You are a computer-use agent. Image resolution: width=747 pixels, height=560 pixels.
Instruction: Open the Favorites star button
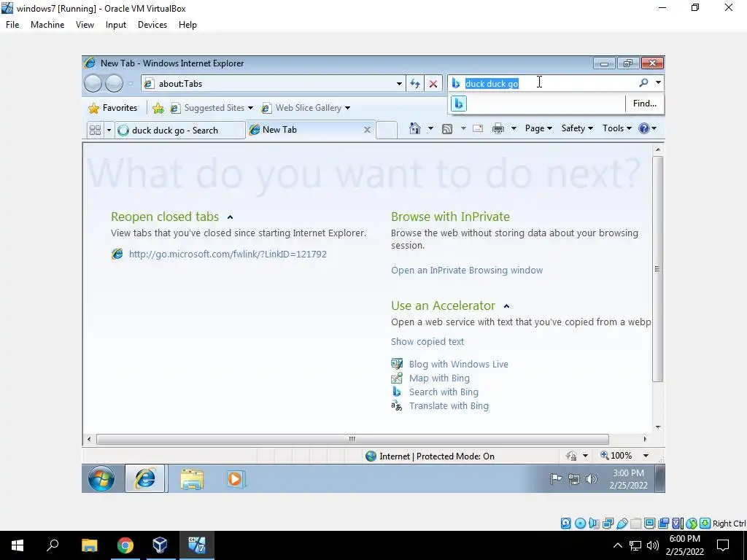(113, 108)
